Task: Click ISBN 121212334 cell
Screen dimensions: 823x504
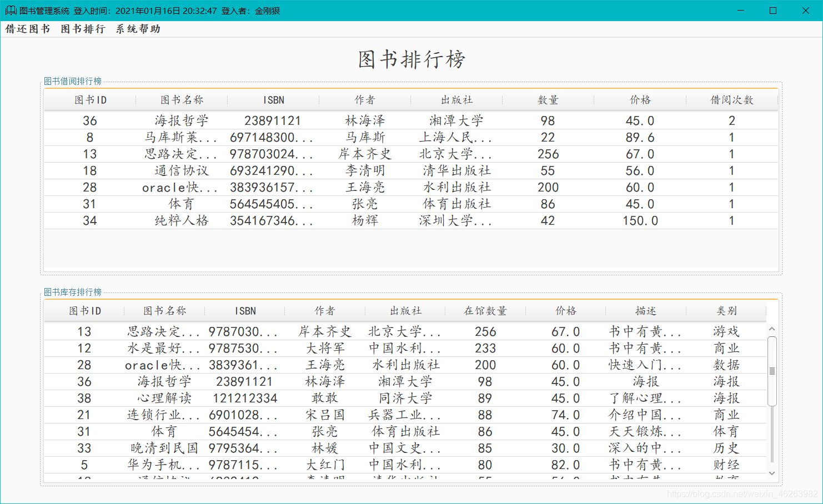Action: pyautogui.click(x=245, y=398)
